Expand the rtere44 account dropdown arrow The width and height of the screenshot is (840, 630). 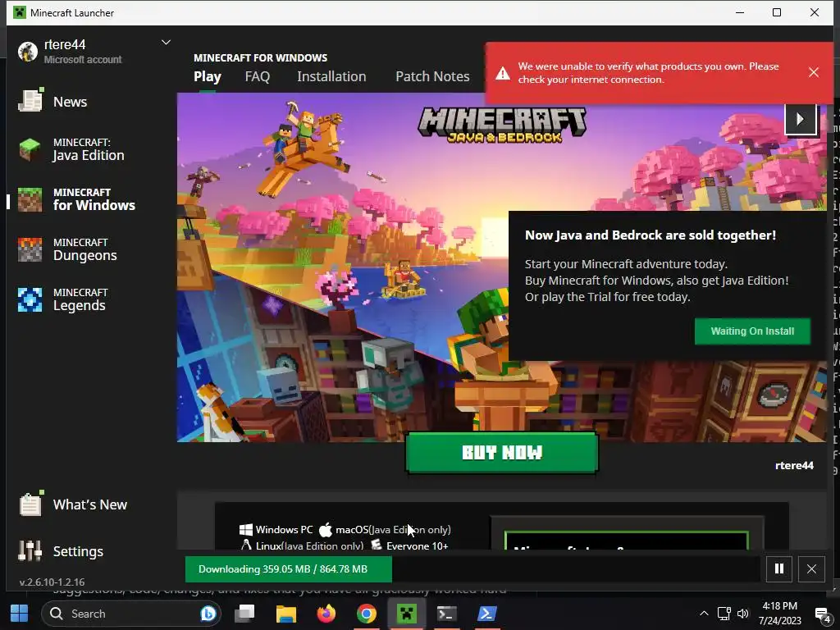pos(166,43)
